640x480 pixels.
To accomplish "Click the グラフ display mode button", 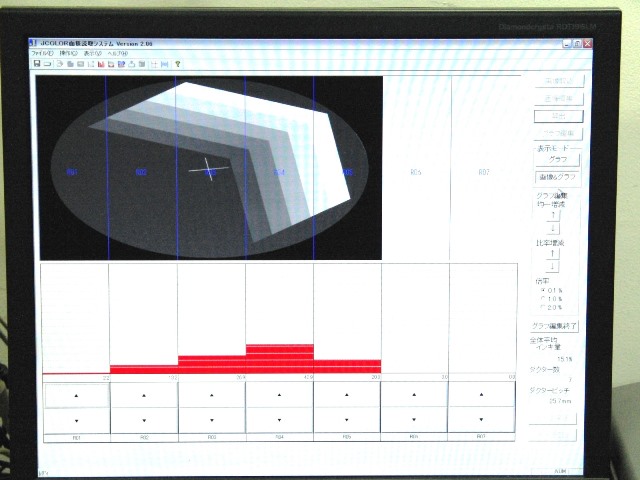I will [x=558, y=160].
